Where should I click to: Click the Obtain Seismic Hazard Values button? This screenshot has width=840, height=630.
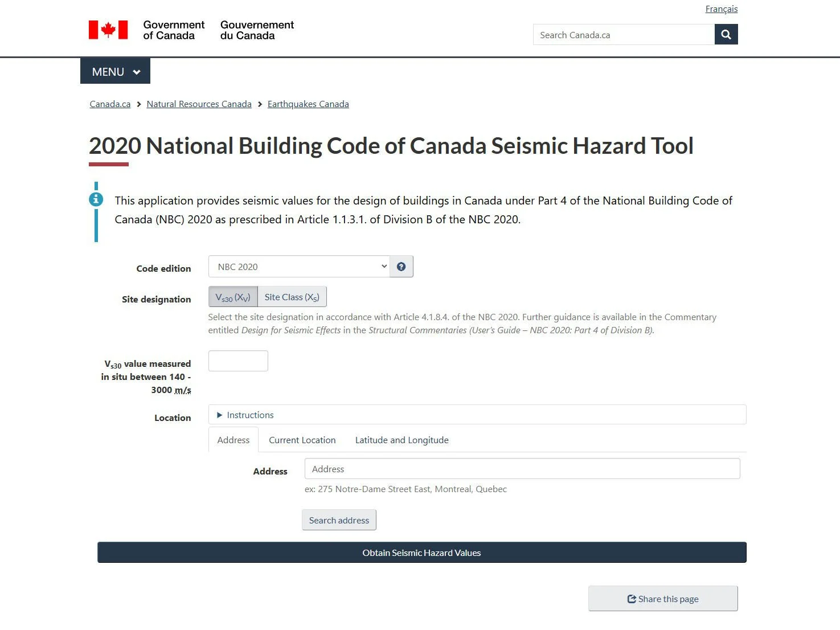coord(422,553)
